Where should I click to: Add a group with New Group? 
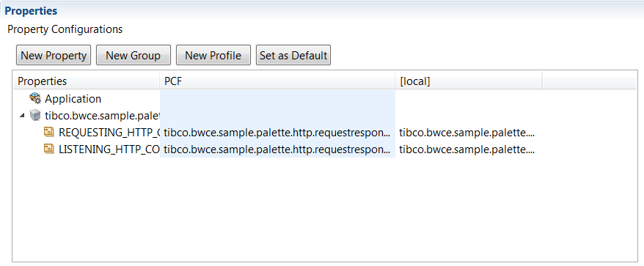click(x=133, y=55)
